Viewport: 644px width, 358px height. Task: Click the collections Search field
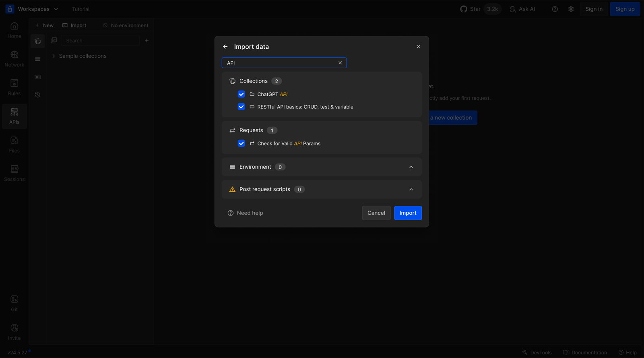100,41
